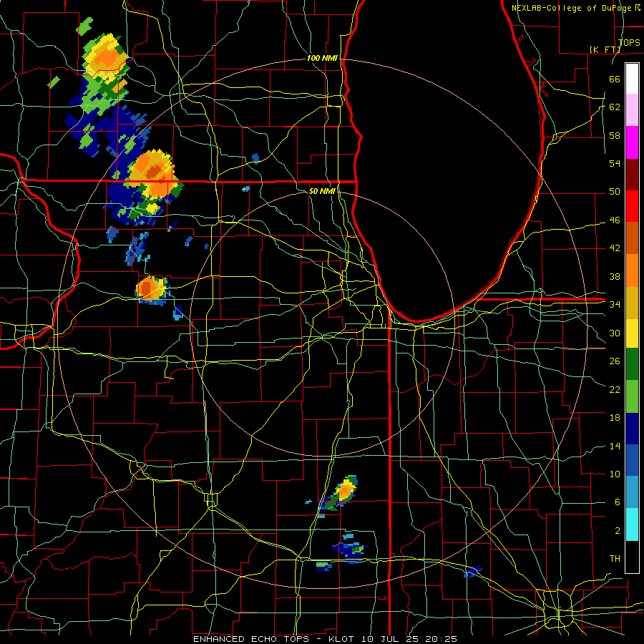Click the 58 legend value

(x=615, y=135)
